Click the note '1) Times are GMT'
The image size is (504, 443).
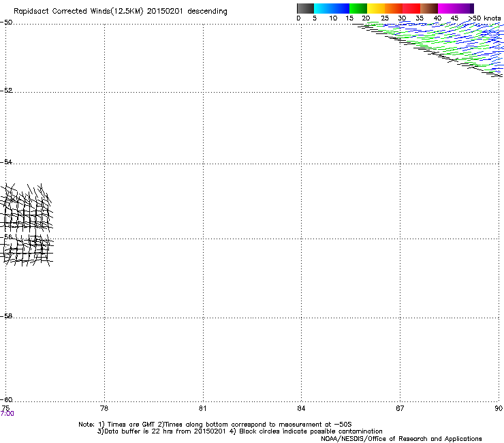point(127,425)
